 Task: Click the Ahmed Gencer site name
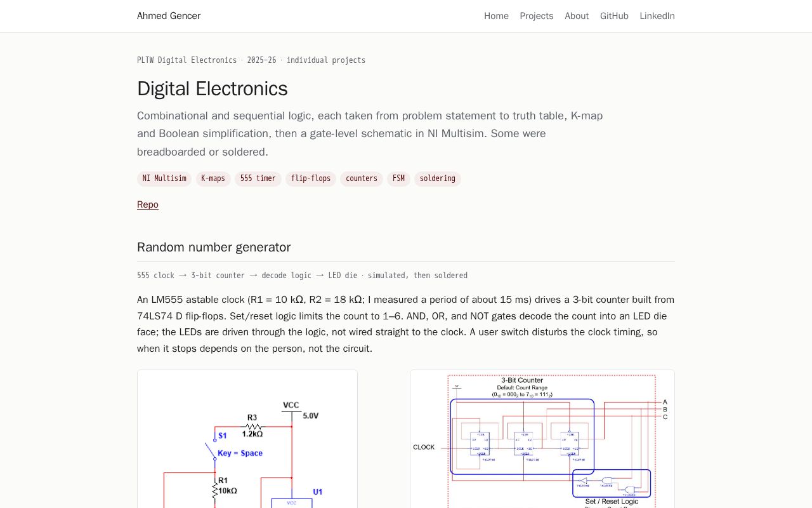tap(169, 16)
